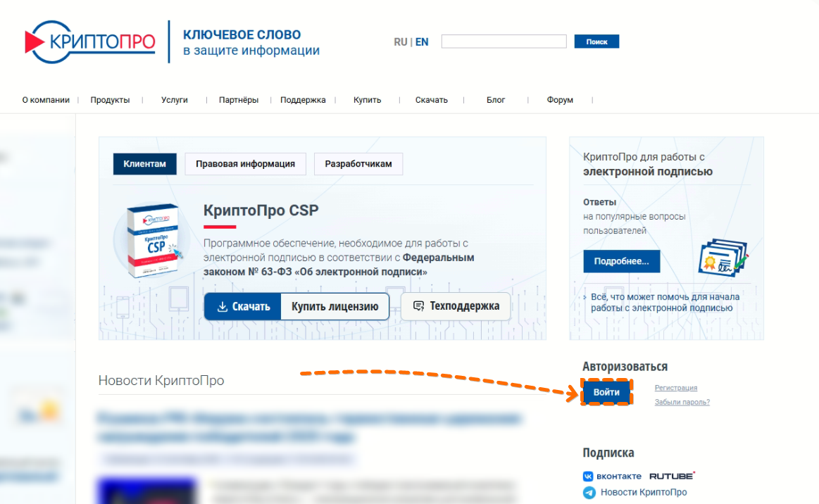Open the Поддержка menu item
This screenshot has width=819, height=504.
(303, 100)
